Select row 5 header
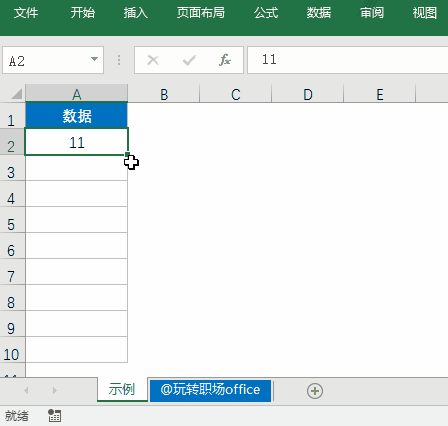448x426 pixels. (x=12, y=220)
